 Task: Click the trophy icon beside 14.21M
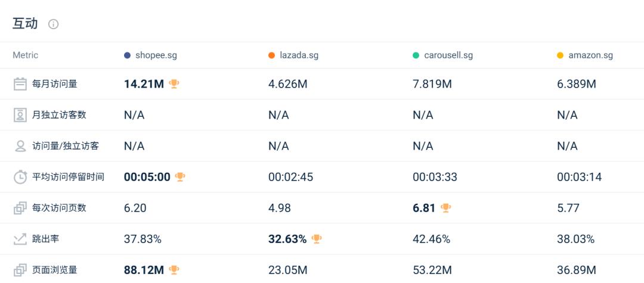[174, 84]
